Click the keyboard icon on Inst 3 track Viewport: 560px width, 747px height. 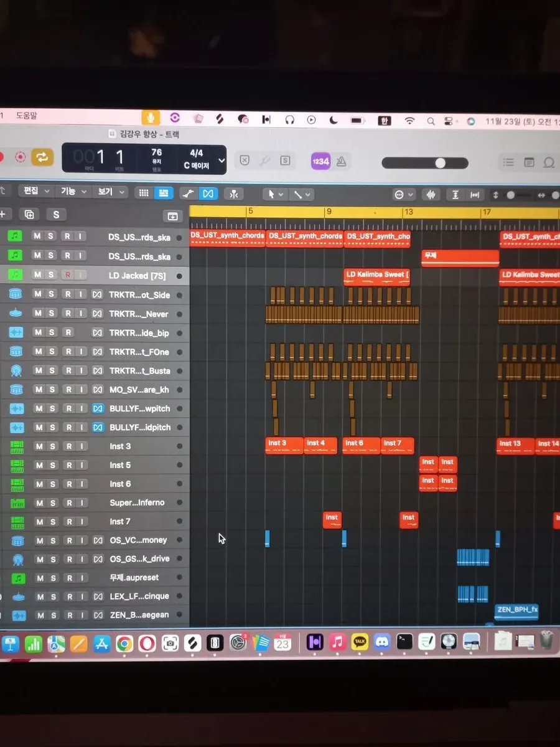[x=16, y=446]
